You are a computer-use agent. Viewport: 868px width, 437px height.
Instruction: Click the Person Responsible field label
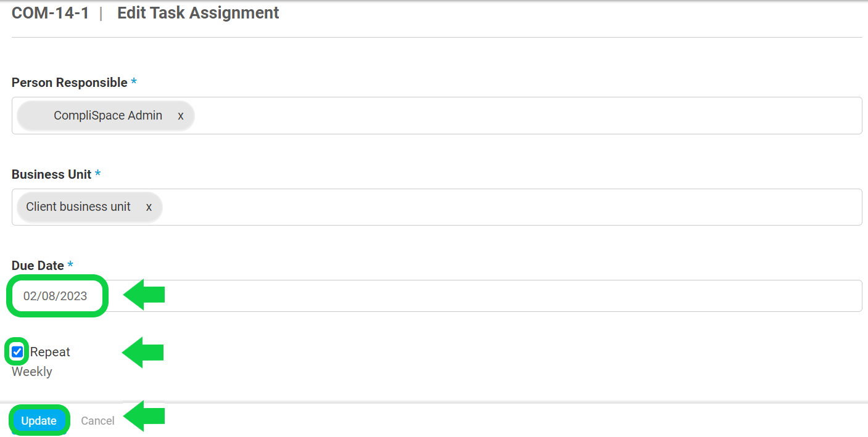pos(70,83)
